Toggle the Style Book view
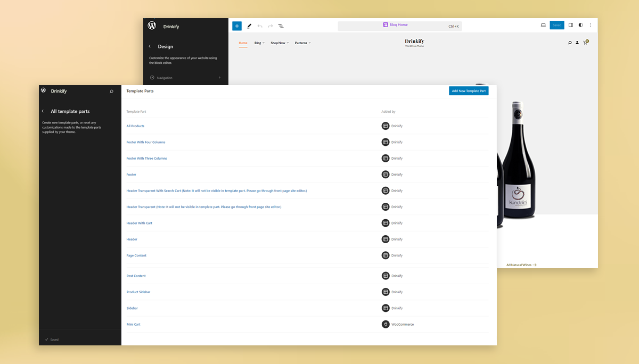 (x=580, y=24)
